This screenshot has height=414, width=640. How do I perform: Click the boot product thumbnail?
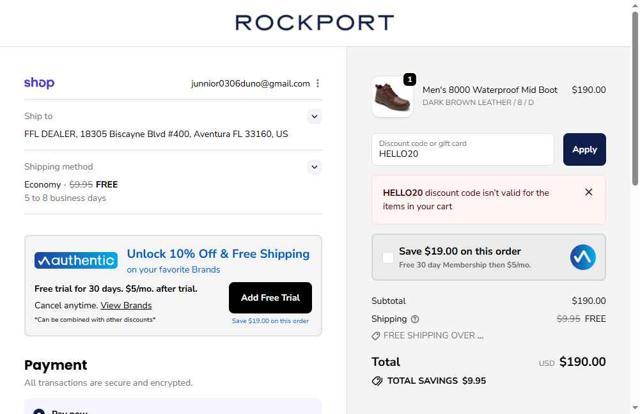(x=392, y=97)
